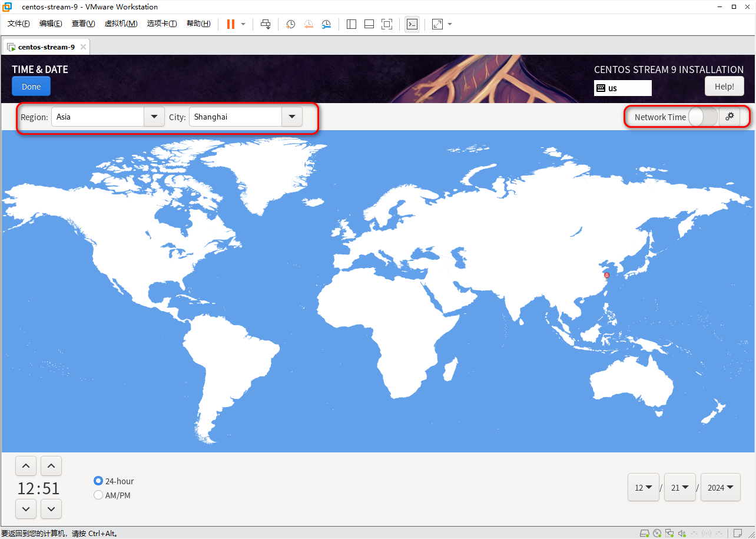Increase the minutes with the up arrow
The width and height of the screenshot is (756, 539).
pyautogui.click(x=51, y=466)
